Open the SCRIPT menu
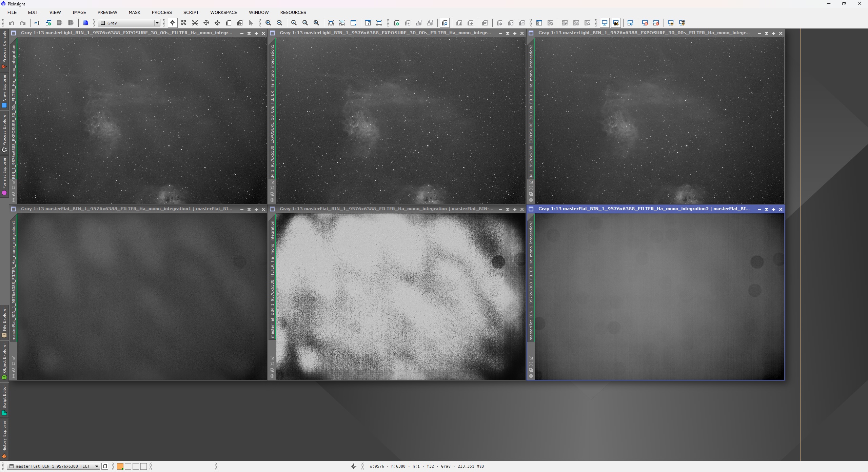This screenshot has width=868, height=472. (x=191, y=12)
